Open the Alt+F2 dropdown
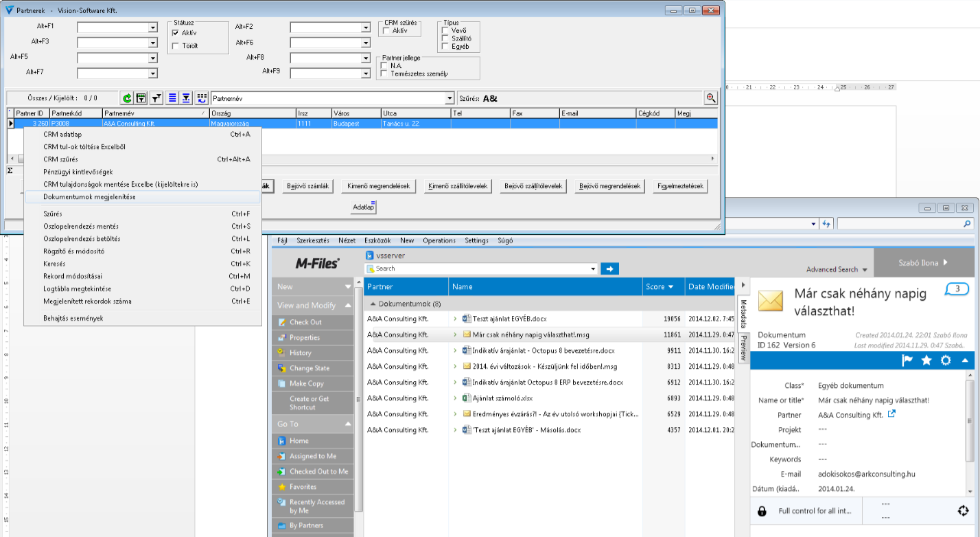This screenshot has width=980, height=537. coord(366,27)
